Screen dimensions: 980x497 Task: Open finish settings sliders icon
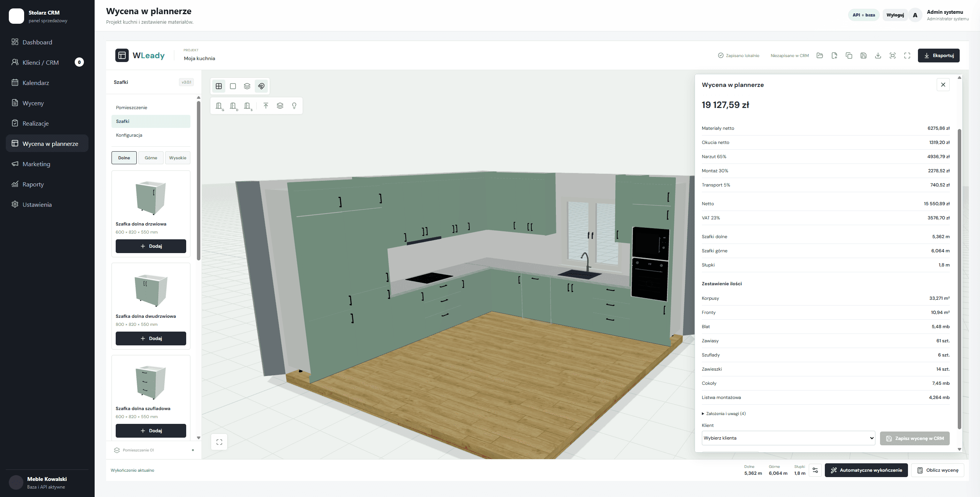(815, 470)
